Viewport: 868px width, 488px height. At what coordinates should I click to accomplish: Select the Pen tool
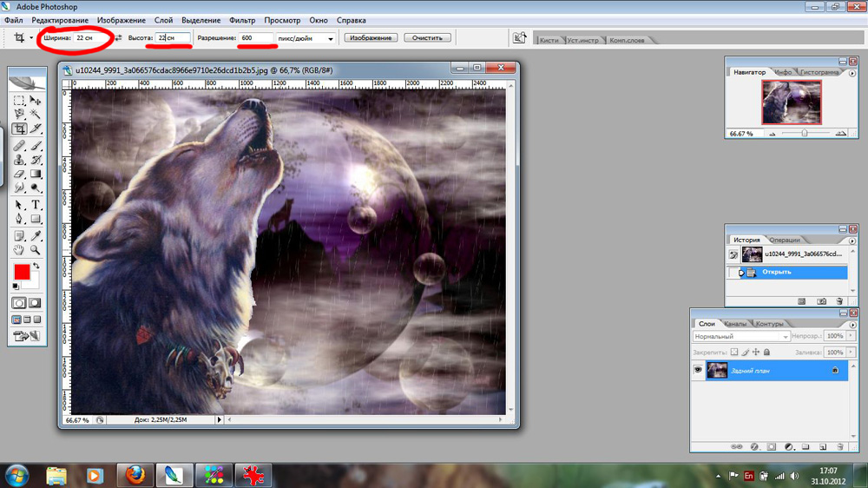[x=19, y=220]
